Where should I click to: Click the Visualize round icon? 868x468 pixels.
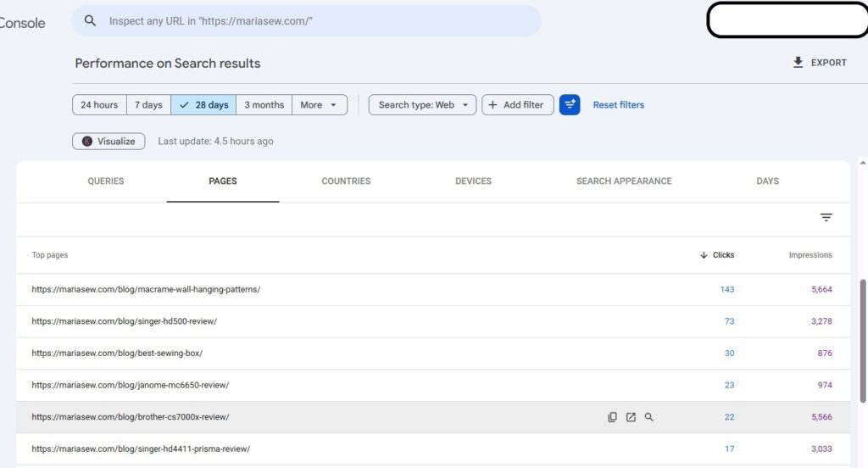pyautogui.click(x=87, y=142)
